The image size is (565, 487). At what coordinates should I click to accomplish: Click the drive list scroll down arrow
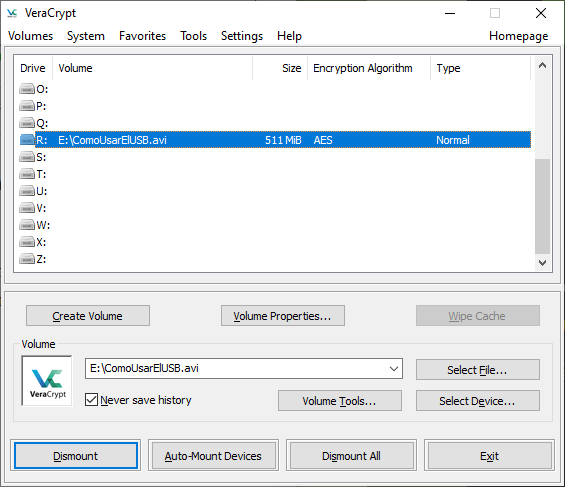coord(542,263)
